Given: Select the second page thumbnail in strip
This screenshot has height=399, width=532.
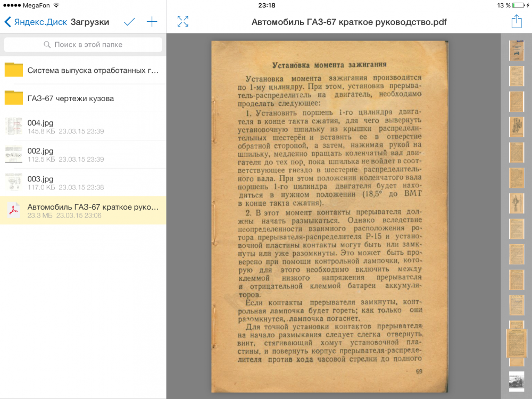Looking at the screenshot, I should (517, 76).
